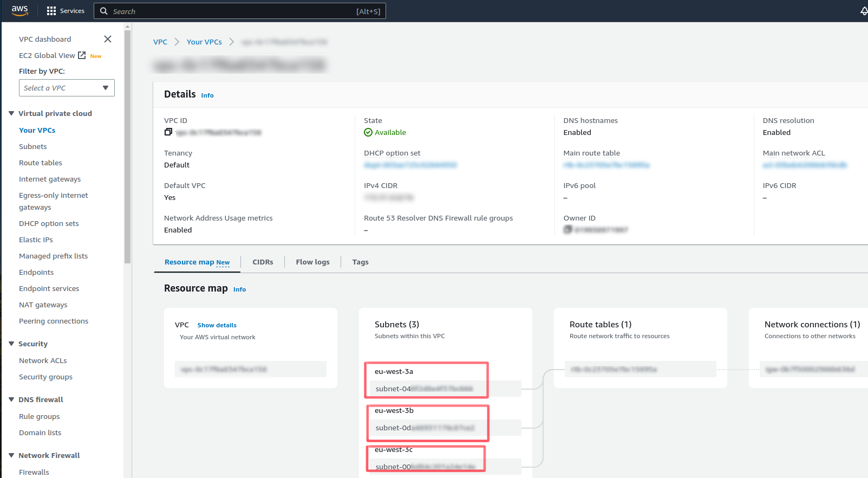The image size is (868, 478).
Task: Select the VPC ID entry in VPC card
Action: [251, 369]
